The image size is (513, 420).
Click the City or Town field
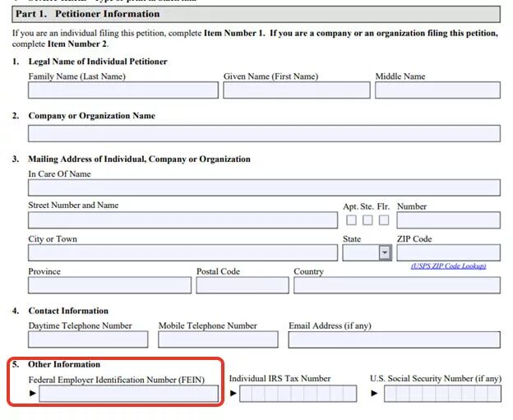click(183, 252)
